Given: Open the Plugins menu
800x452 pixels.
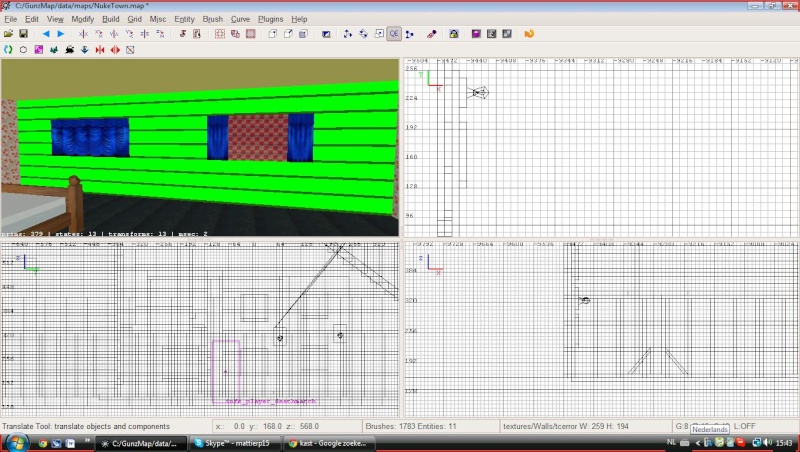Looking at the screenshot, I should coord(270,19).
